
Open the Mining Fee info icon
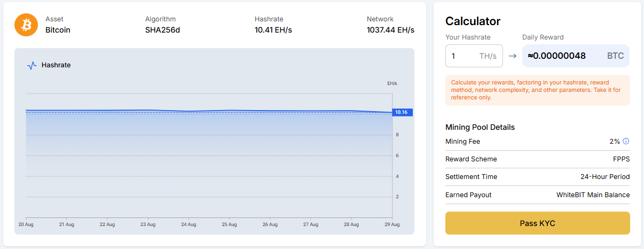626,142
